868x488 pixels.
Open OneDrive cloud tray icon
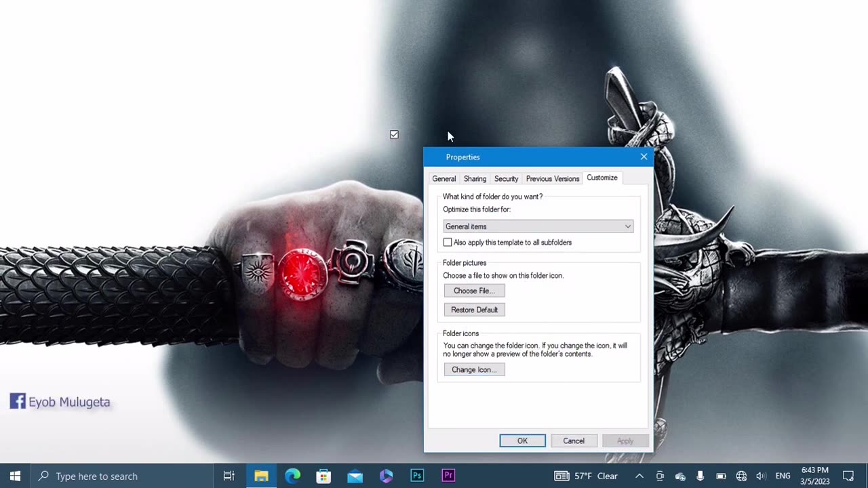680,476
